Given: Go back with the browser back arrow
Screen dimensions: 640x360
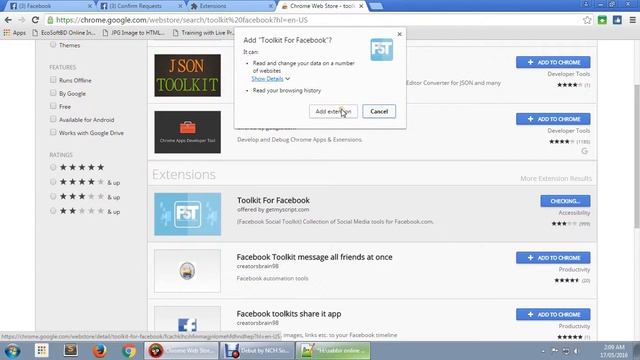Looking at the screenshot, I should pyautogui.click(x=8, y=20).
